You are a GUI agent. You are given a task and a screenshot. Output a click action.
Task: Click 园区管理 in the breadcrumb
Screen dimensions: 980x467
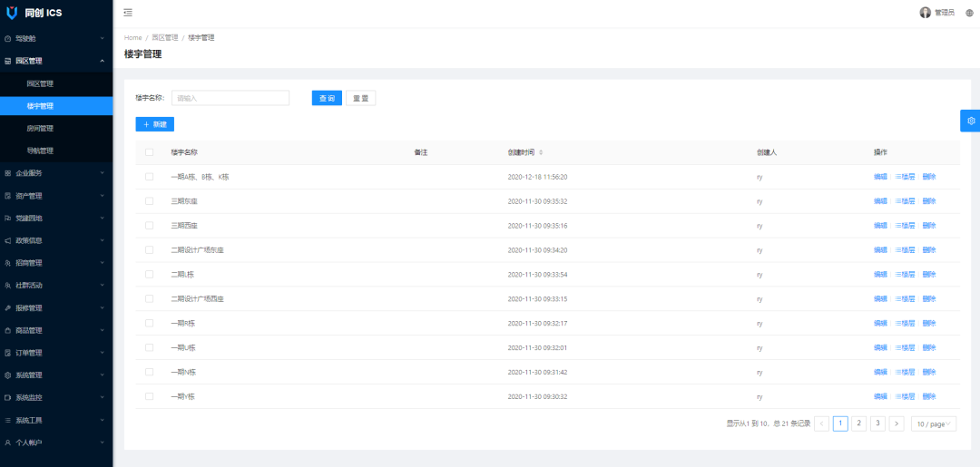click(x=165, y=38)
